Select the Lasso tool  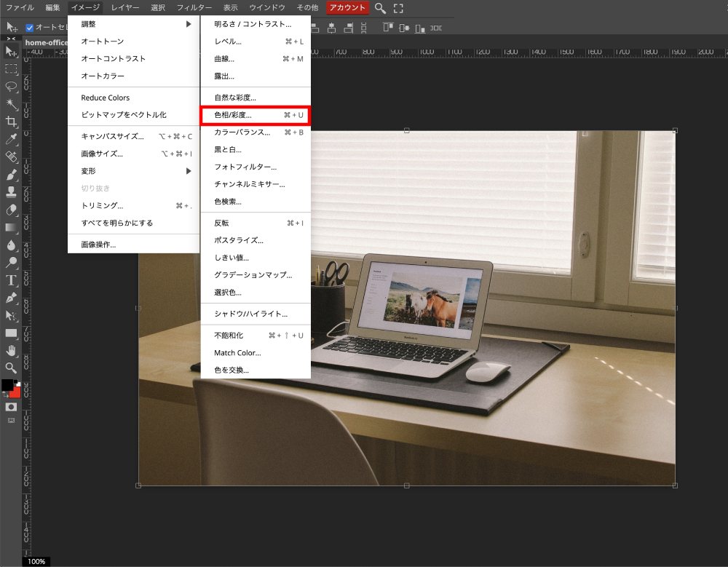tap(11, 87)
